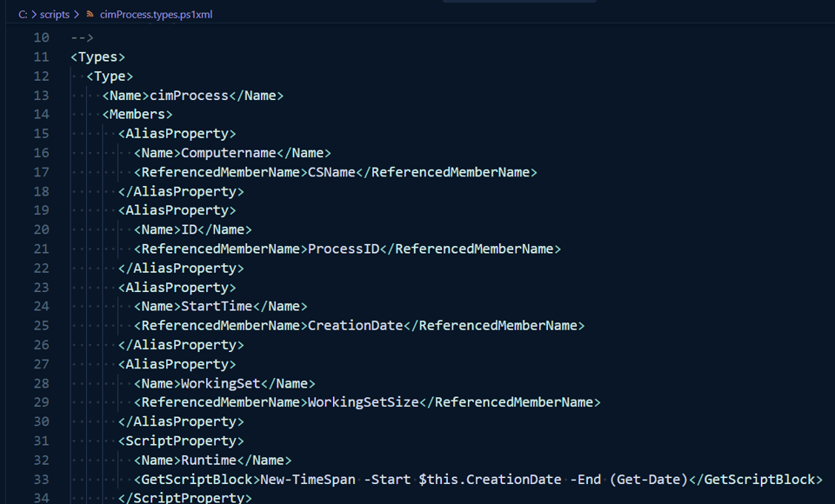This screenshot has height=504, width=835.
Task: Click </AliasProperty> closing tag on line 22
Action: pos(181,269)
